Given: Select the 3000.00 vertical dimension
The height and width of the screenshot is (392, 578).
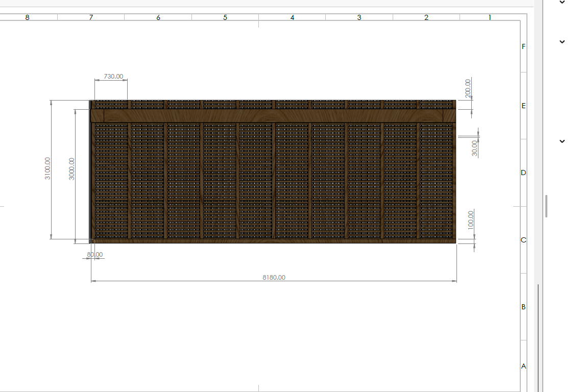Looking at the screenshot, I should tap(71, 169).
